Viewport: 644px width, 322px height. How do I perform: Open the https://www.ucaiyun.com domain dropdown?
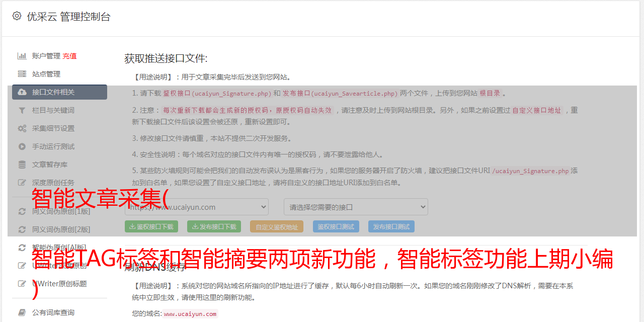pyautogui.click(x=197, y=207)
